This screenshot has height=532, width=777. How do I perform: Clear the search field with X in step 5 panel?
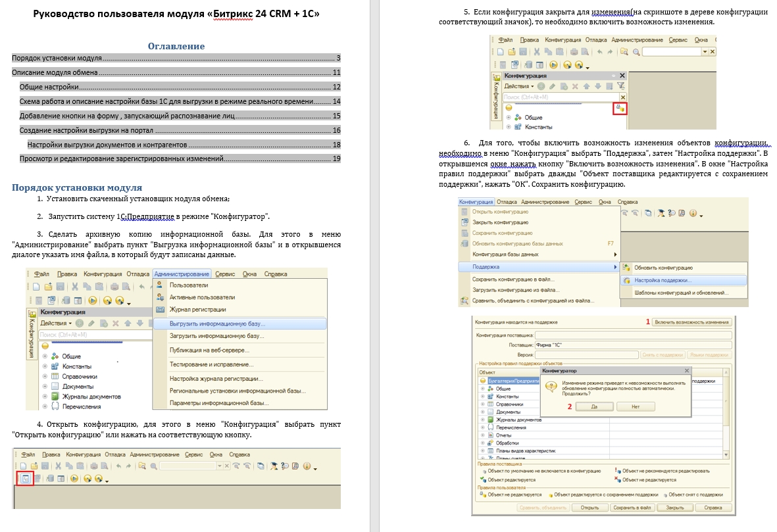tap(623, 97)
